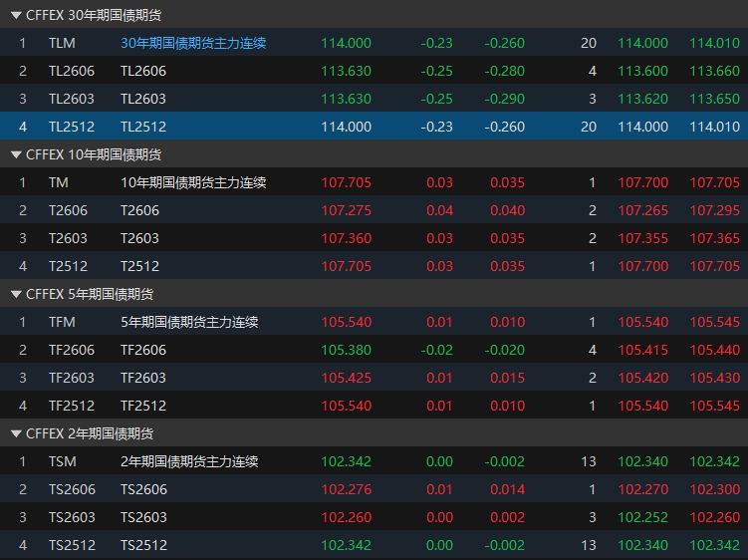Image resolution: width=748 pixels, height=560 pixels.
Task: Click TS2606 change value 0.014
Action: pyautogui.click(x=507, y=489)
